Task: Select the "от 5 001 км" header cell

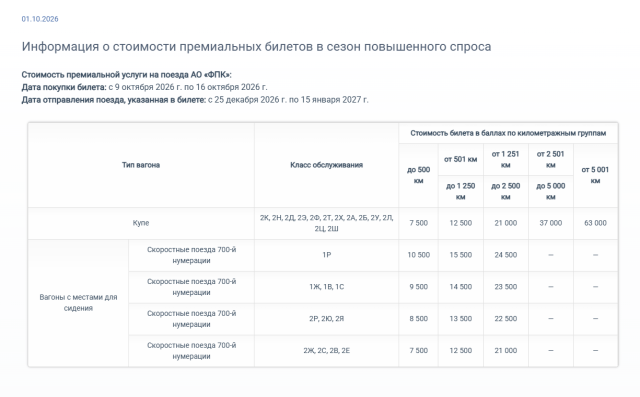Action: (x=596, y=175)
